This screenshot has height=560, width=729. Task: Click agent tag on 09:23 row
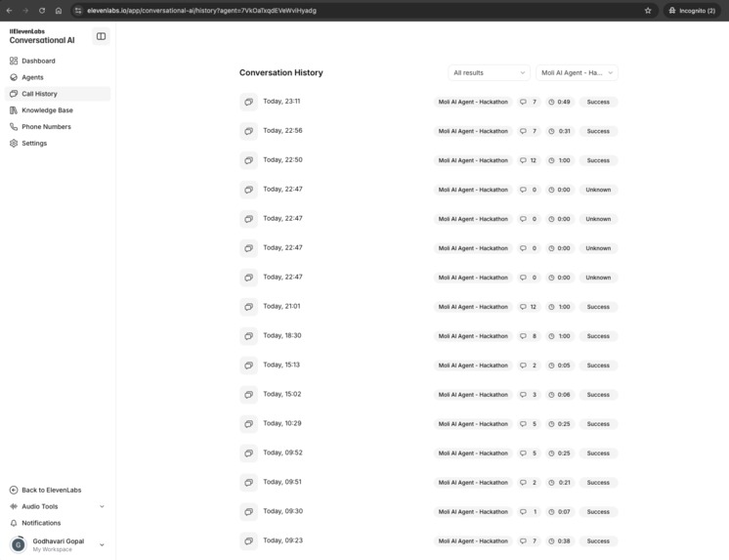pyautogui.click(x=473, y=541)
